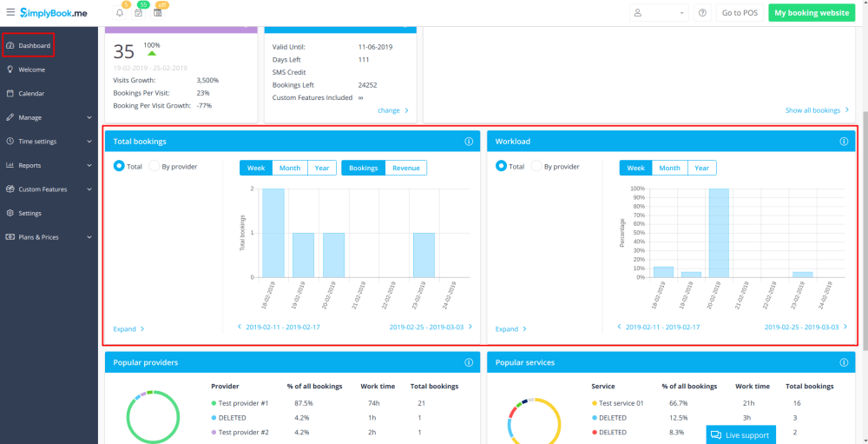The height and width of the screenshot is (444, 868).
Task: Click the 23-02-2019 bar in Total bookings
Action: [424, 255]
